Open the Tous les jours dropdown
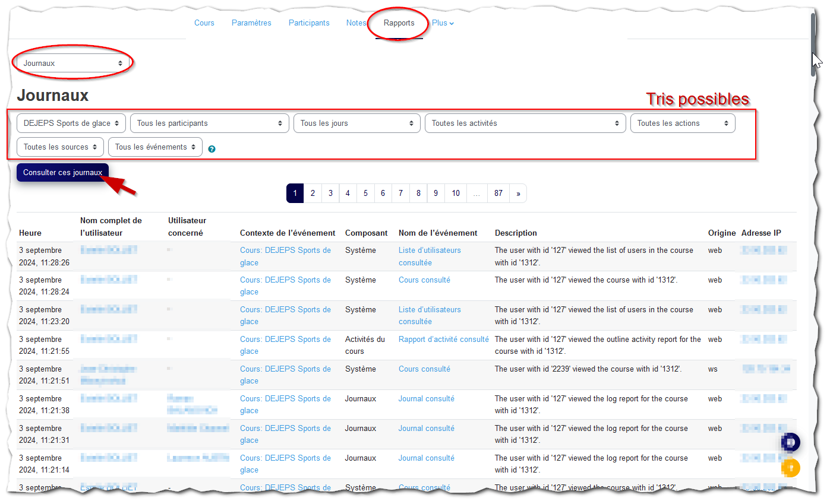The image size is (830, 504). (x=357, y=123)
